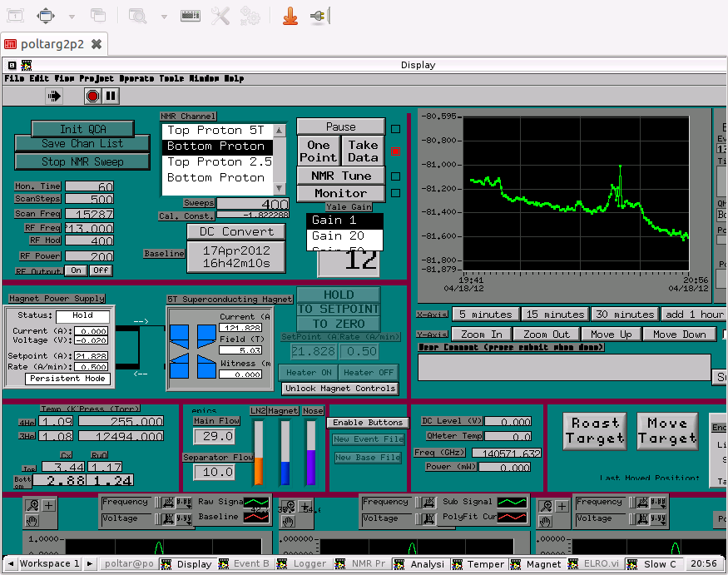
Task: Select Gain 20 in the Yale Gain list
Action: pos(344,236)
